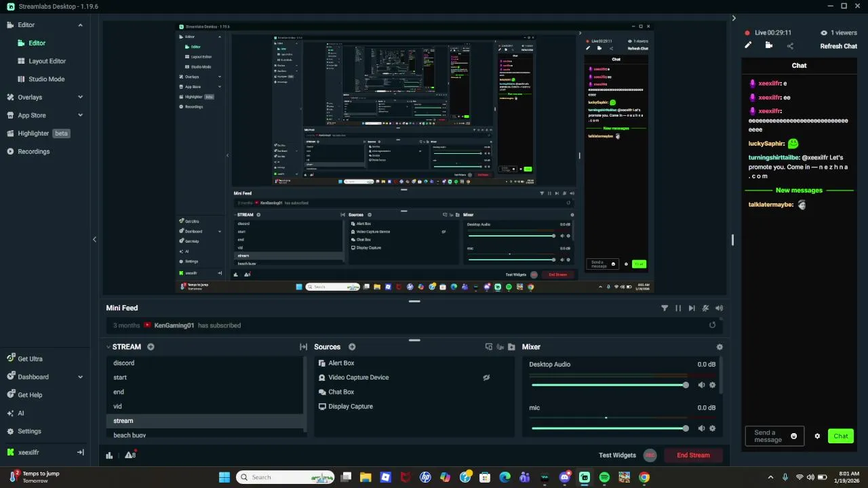Collapse the Editor sidebar group chevron

pos(80,25)
